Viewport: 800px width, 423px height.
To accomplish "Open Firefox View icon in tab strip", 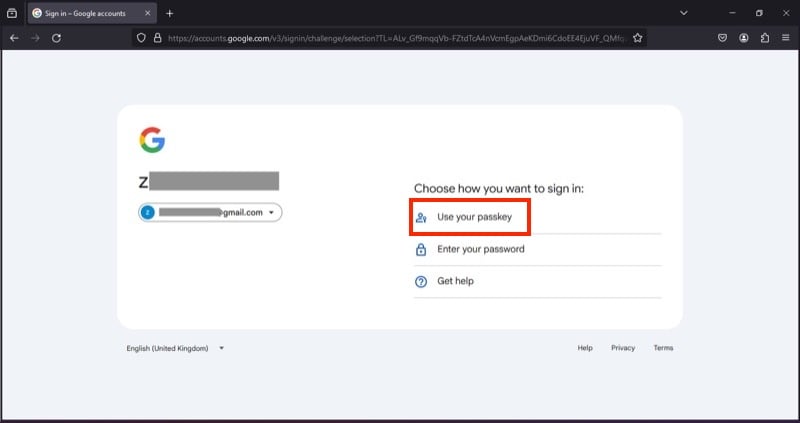I will pos(12,13).
